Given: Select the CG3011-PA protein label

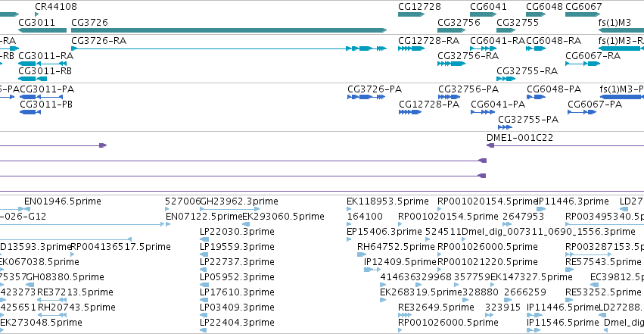Looking at the screenshot, I should click(47, 89).
